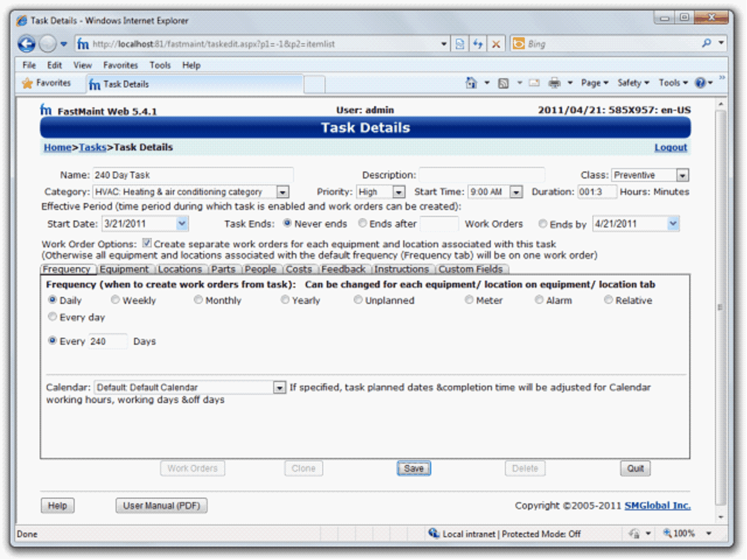The image size is (747, 560).
Task: Click in the Every Days number field
Action: pyautogui.click(x=107, y=341)
